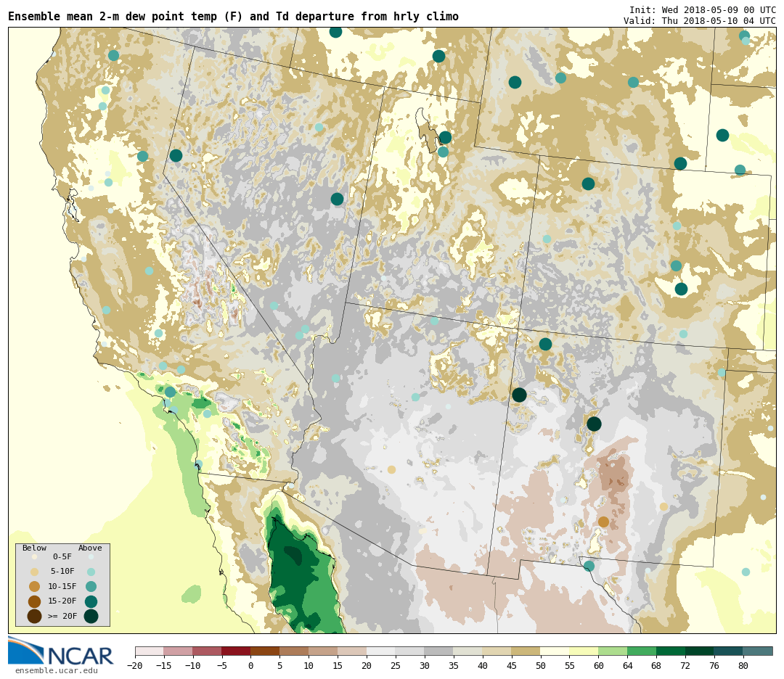The image size is (784, 679).
Task: Click the brown swatch between 0 and 5
Action: [x=265, y=651]
